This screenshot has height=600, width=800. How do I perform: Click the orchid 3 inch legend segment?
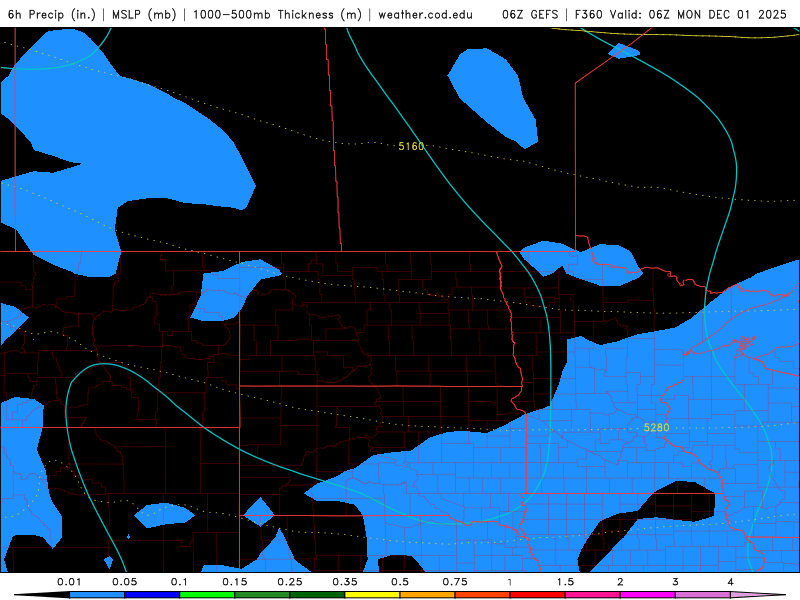pos(703,595)
